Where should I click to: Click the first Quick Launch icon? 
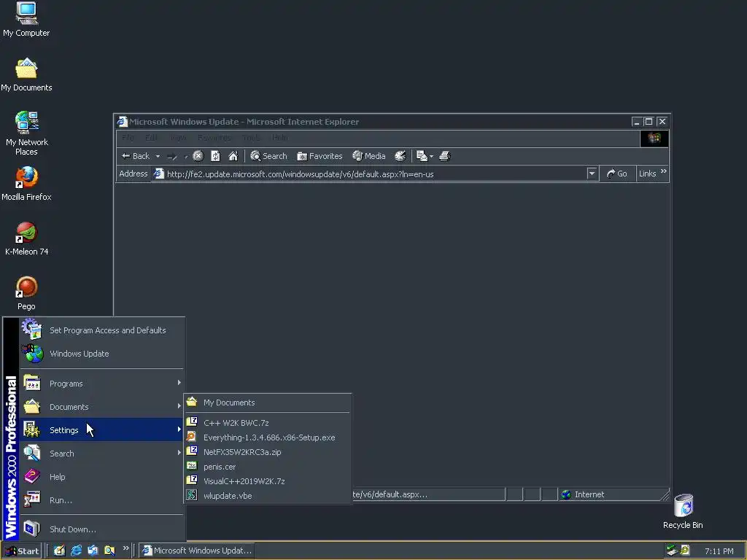coord(59,551)
